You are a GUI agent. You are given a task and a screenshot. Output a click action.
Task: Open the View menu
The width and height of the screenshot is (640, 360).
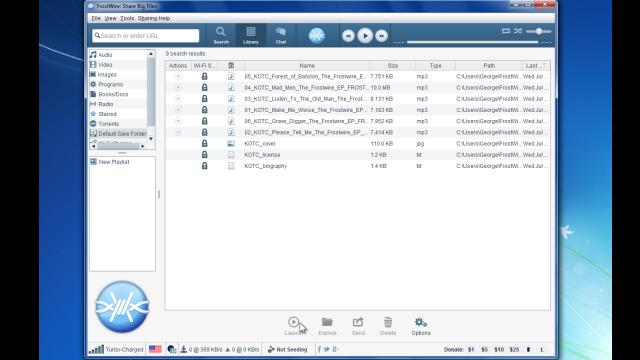click(x=110, y=18)
